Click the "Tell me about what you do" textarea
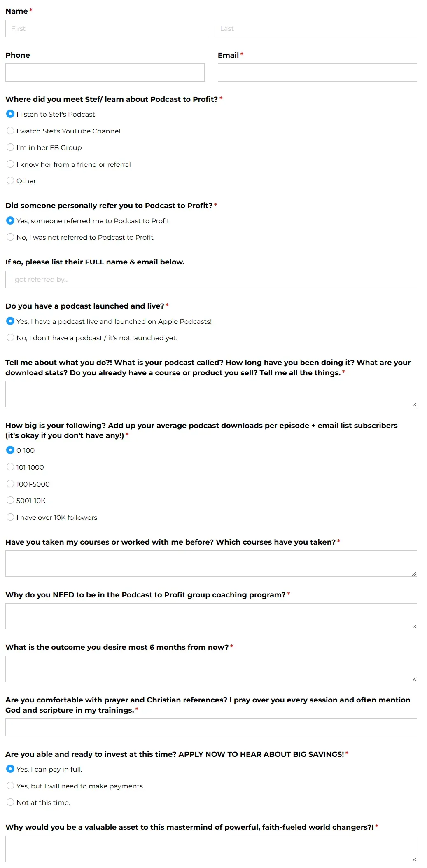This screenshot has height=868, width=427. pyautogui.click(x=211, y=394)
